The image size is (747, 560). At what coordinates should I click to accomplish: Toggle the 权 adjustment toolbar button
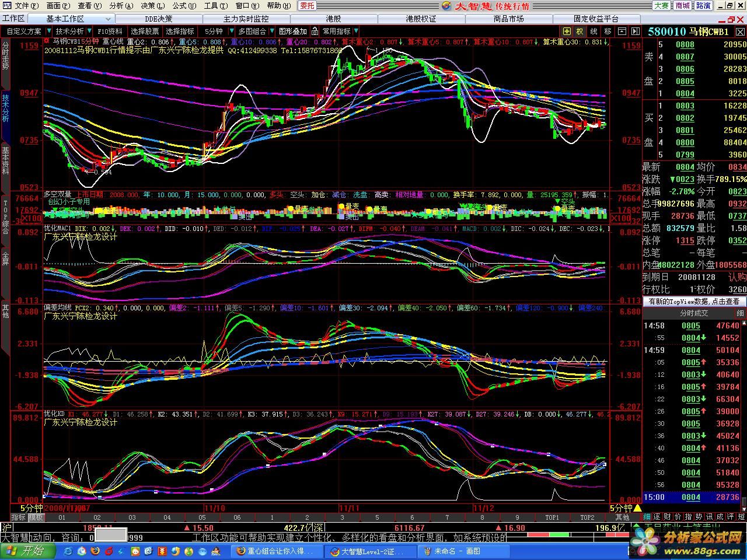(580, 31)
